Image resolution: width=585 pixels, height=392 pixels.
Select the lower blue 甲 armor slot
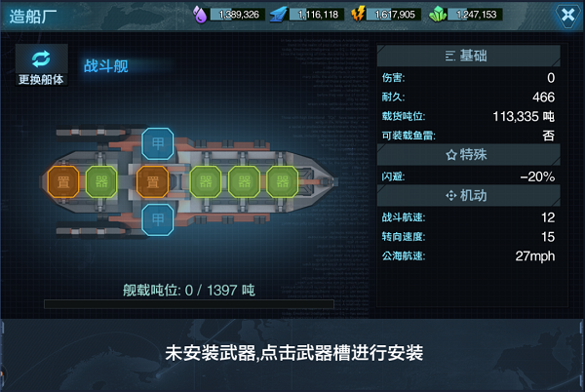point(158,219)
